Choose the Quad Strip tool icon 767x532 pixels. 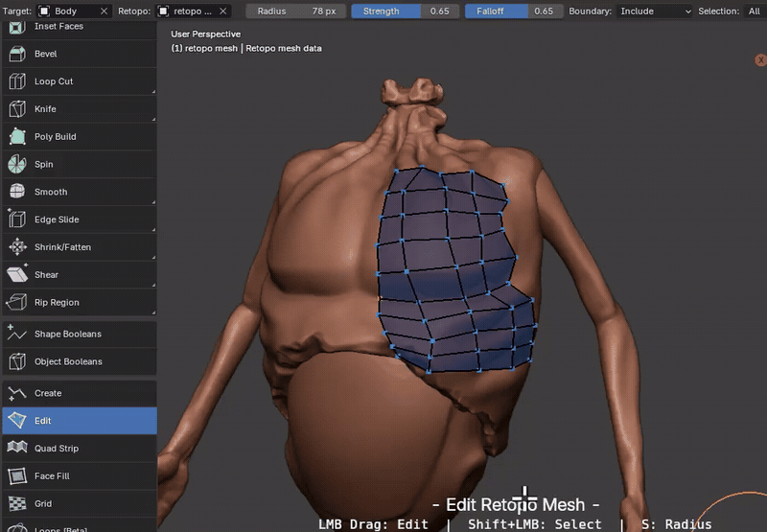click(x=17, y=449)
